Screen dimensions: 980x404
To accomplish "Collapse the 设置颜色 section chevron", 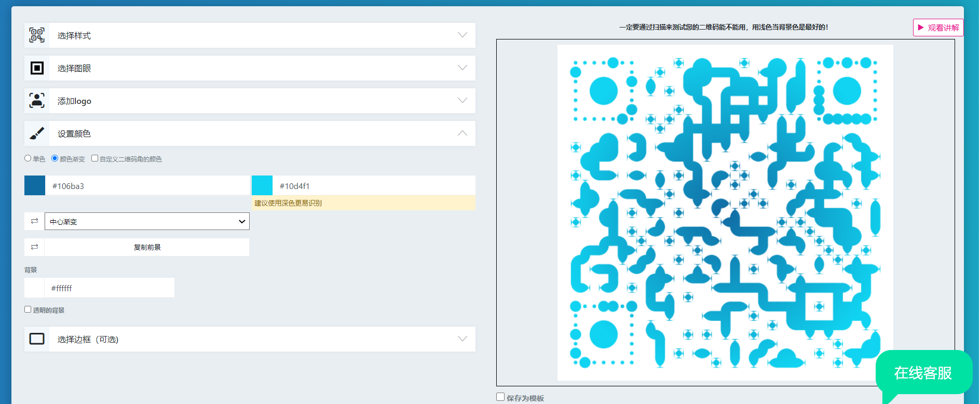I will pos(462,133).
